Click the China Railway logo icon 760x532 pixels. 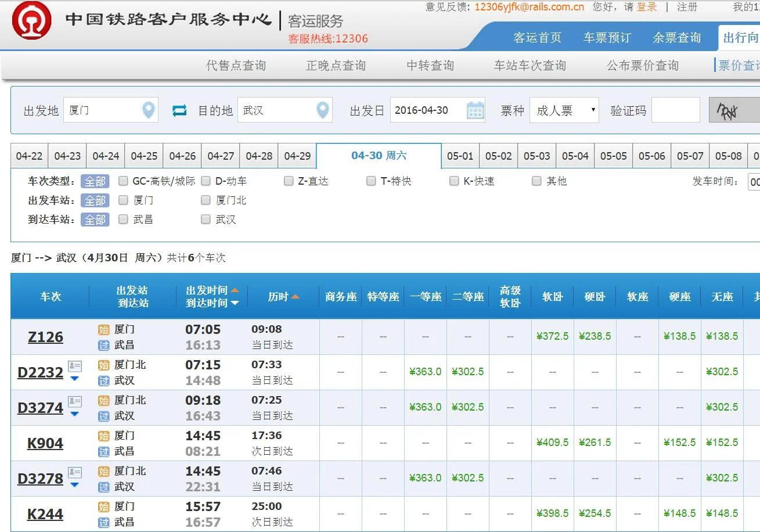[28, 20]
